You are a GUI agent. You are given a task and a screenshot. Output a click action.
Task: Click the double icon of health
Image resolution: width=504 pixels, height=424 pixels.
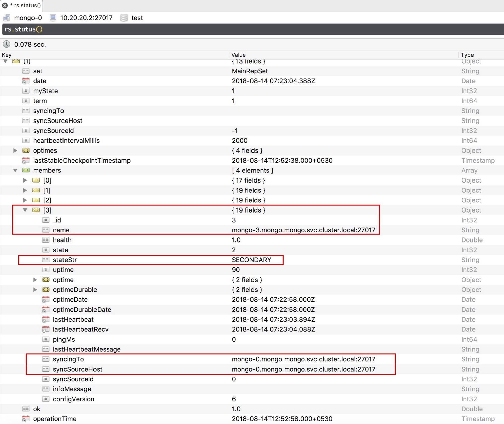tap(46, 240)
